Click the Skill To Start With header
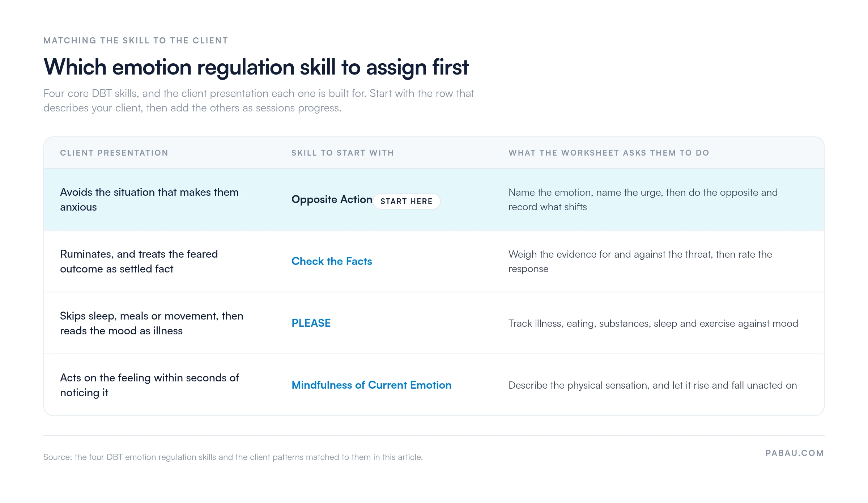The height and width of the screenshot is (503, 868). pyautogui.click(x=342, y=153)
